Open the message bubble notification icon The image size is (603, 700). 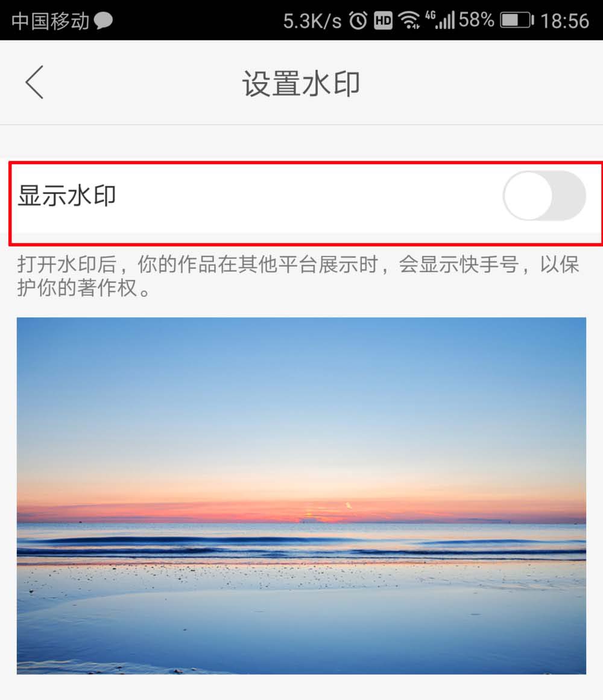103,21
